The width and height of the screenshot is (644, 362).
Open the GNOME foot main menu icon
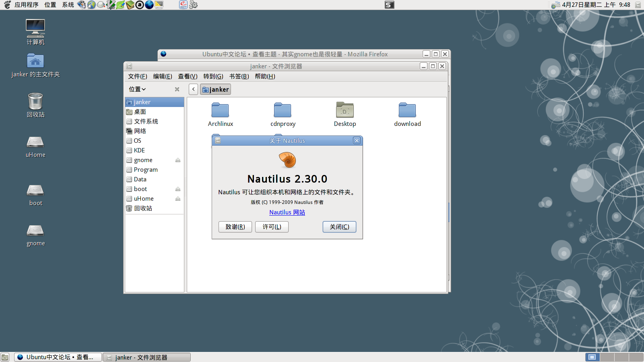7,5
